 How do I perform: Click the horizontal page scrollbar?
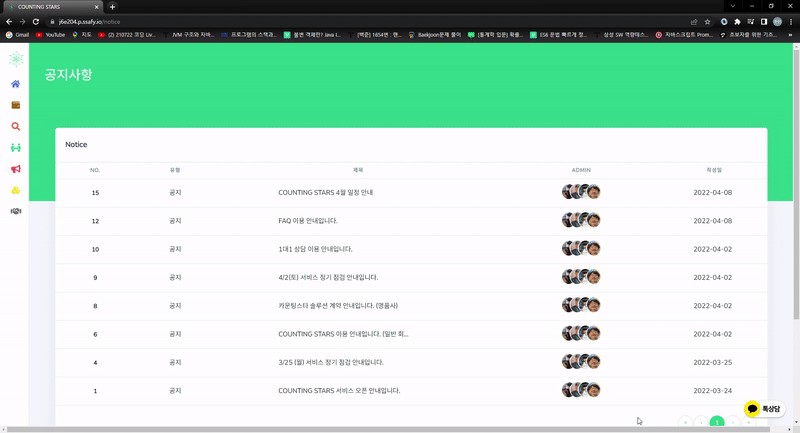(388, 429)
